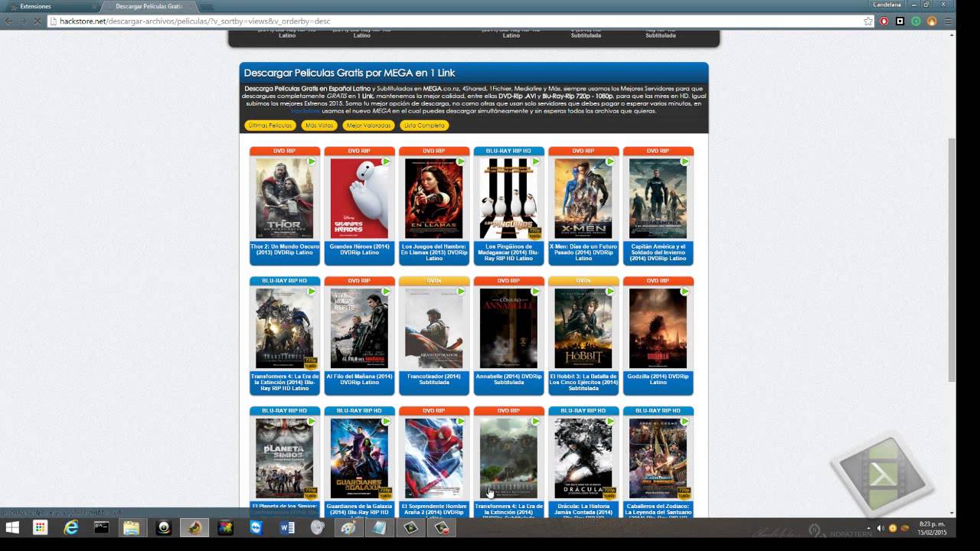Image resolution: width=980 pixels, height=551 pixels.
Task: Open the Windows Start menu
Action: [12, 527]
